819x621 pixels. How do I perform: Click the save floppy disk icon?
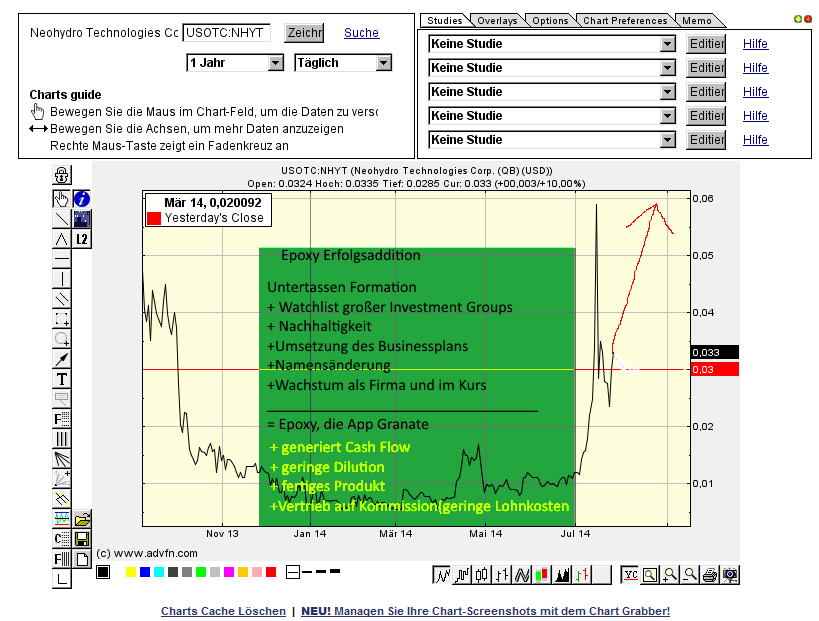point(82,538)
